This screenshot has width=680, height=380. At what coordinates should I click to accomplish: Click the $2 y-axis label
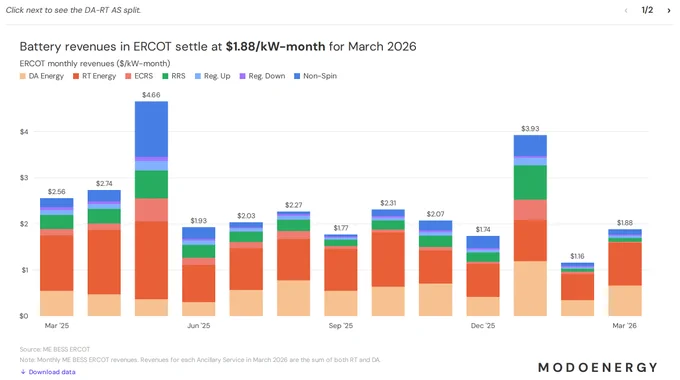click(x=24, y=224)
